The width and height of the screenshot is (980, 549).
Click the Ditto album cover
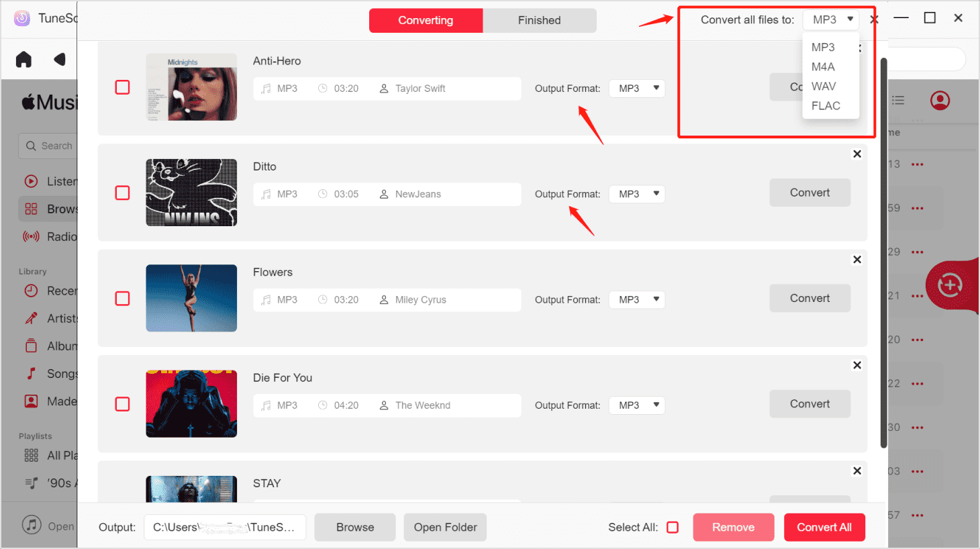coord(191,193)
